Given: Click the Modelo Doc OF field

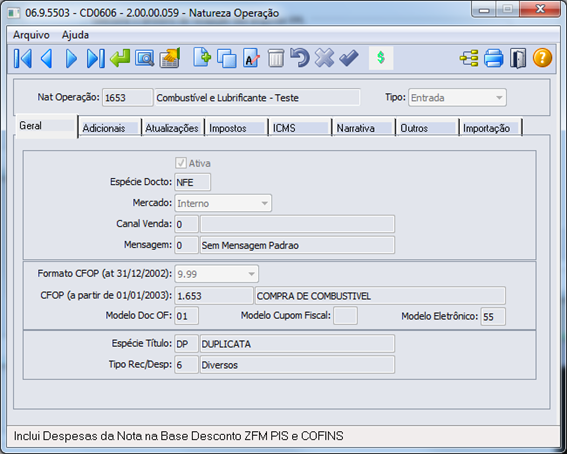Looking at the screenshot, I should (x=186, y=316).
